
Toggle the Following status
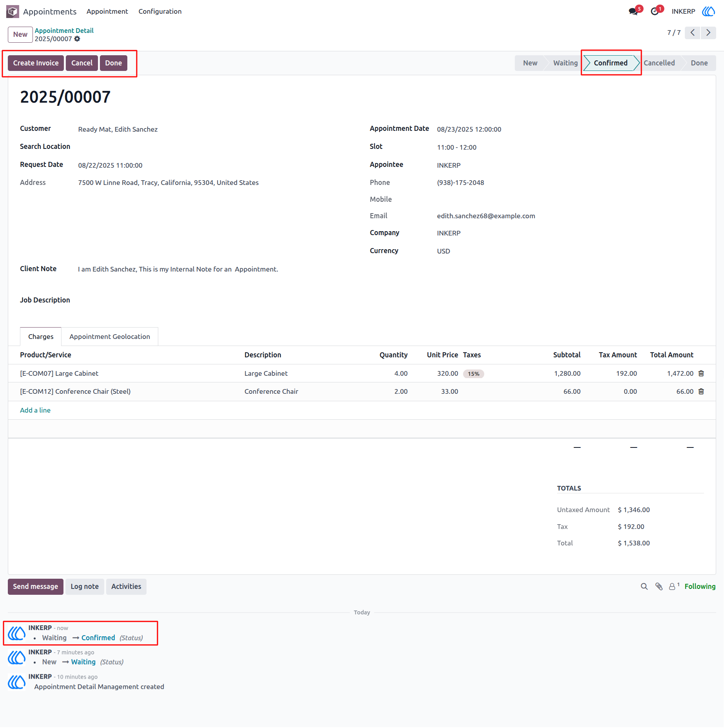click(x=700, y=587)
